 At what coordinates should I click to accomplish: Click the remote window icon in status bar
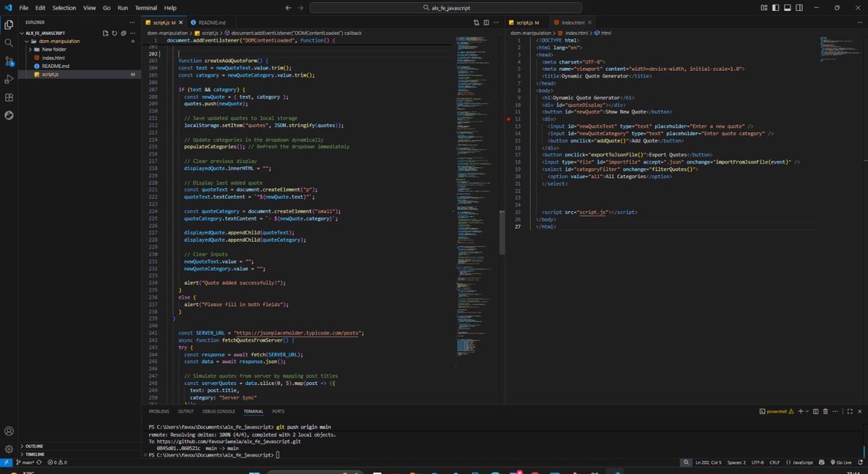pyautogui.click(x=5, y=462)
